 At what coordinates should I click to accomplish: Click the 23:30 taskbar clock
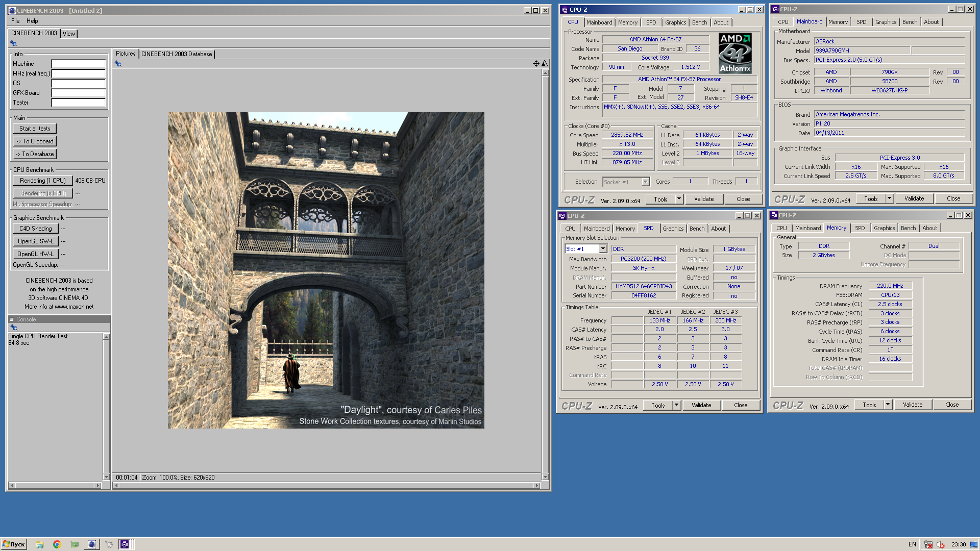(x=959, y=544)
